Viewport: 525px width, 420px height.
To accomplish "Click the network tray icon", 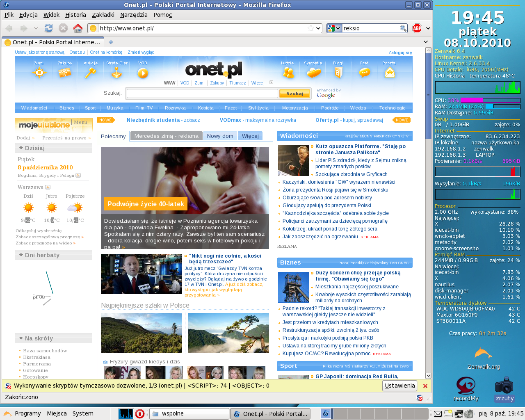I will coord(459,413).
